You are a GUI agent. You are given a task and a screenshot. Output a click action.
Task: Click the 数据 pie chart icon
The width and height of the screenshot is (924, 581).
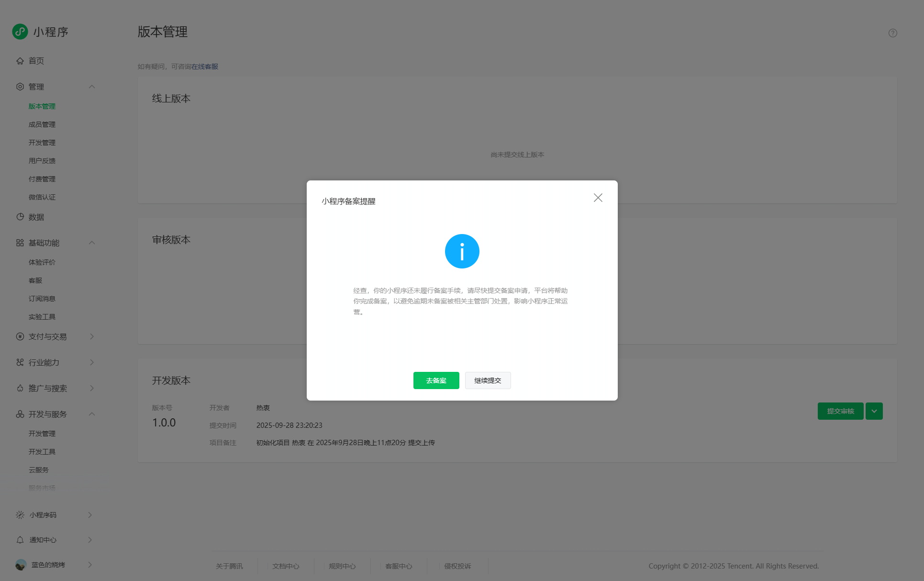20,217
